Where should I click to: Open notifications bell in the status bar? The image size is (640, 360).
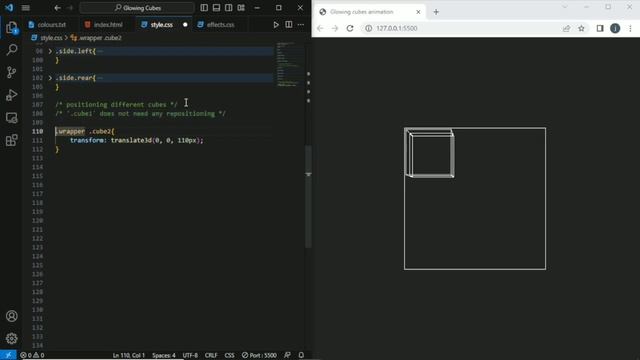[301, 355]
